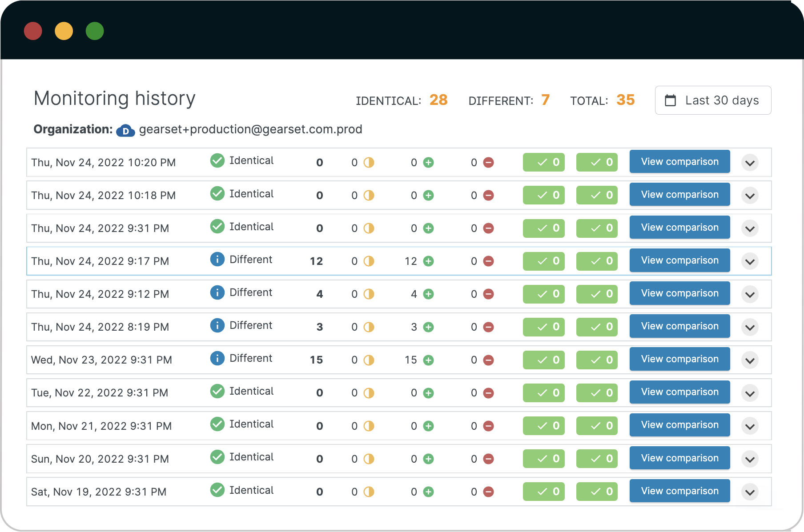The width and height of the screenshot is (804, 532).
Task: Click the green plus icon showing 12 on Nov 24 9:17 PM
Action: click(428, 261)
